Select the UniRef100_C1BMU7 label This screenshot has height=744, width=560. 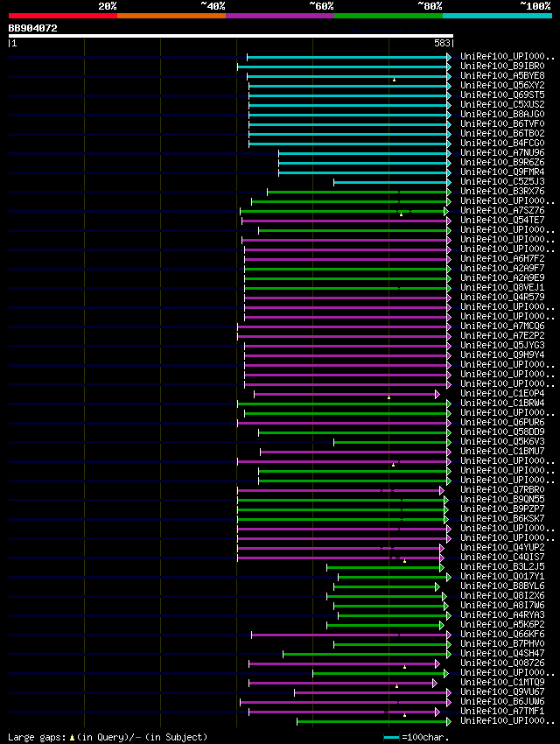pos(502,452)
